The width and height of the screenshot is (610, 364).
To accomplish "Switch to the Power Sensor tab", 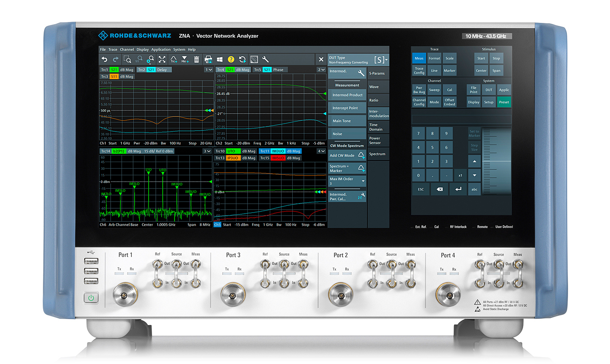I will (x=378, y=141).
